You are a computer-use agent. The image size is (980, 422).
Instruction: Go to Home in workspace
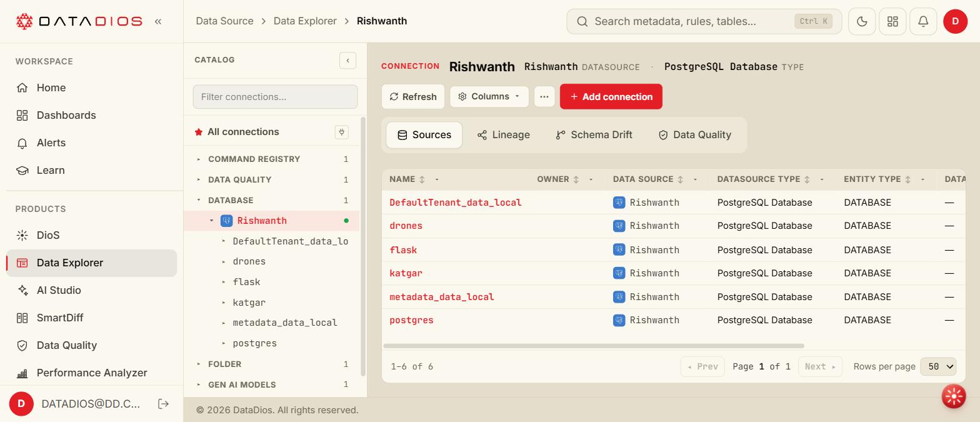(91, 88)
